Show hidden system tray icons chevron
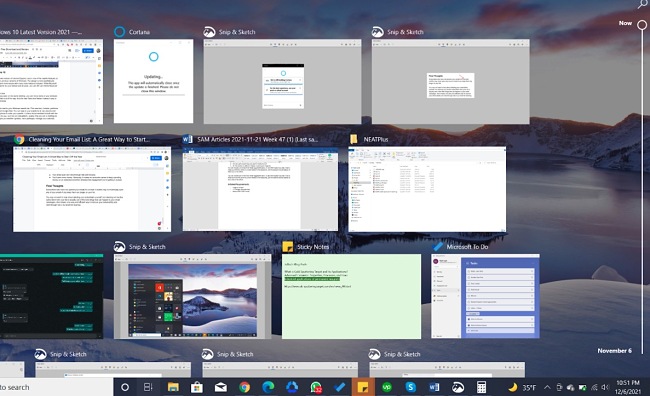Viewport: 650px width, 396px height. [x=547, y=388]
